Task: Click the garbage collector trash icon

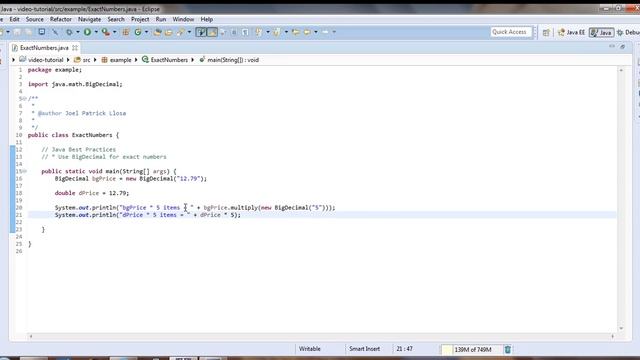Action: point(508,349)
